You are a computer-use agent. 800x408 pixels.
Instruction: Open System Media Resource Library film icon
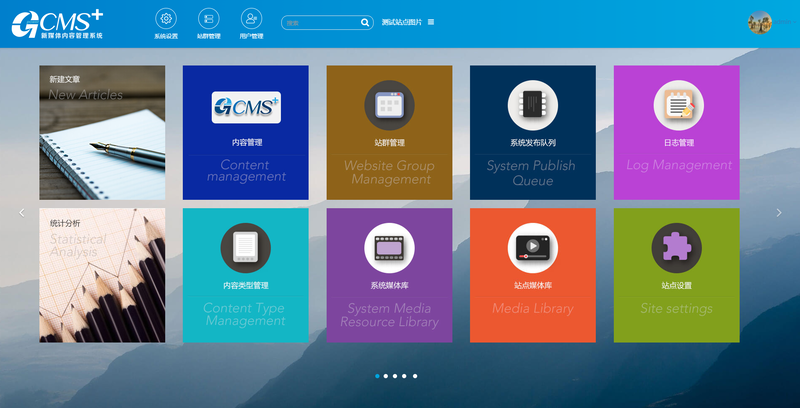coord(389,247)
